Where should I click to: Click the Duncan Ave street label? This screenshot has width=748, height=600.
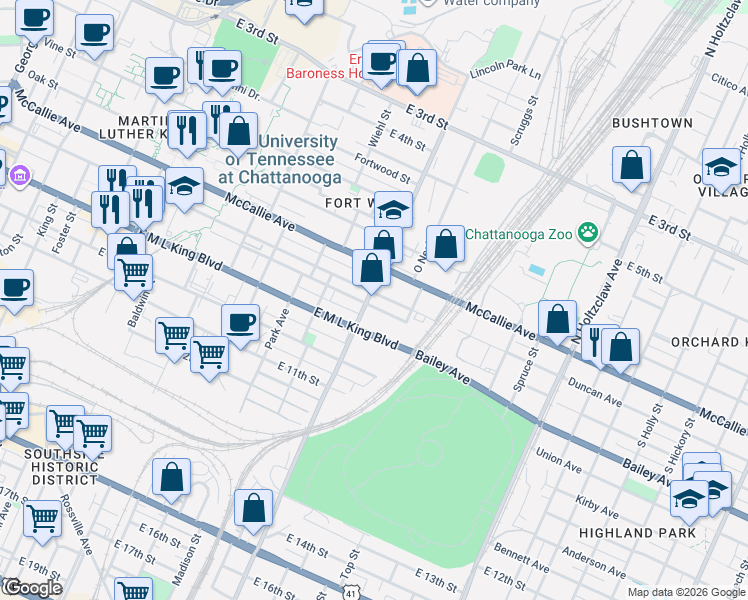point(595,393)
